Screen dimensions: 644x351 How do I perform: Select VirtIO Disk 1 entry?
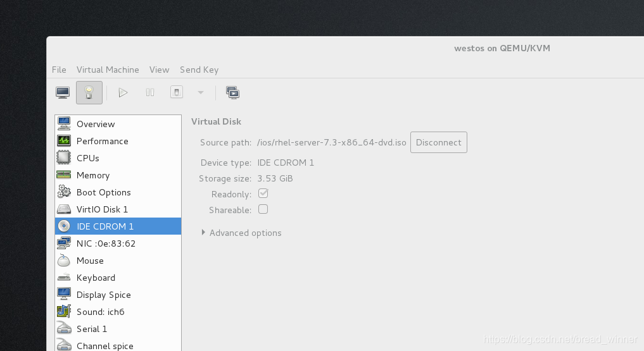pyautogui.click(x=118, y=209)
